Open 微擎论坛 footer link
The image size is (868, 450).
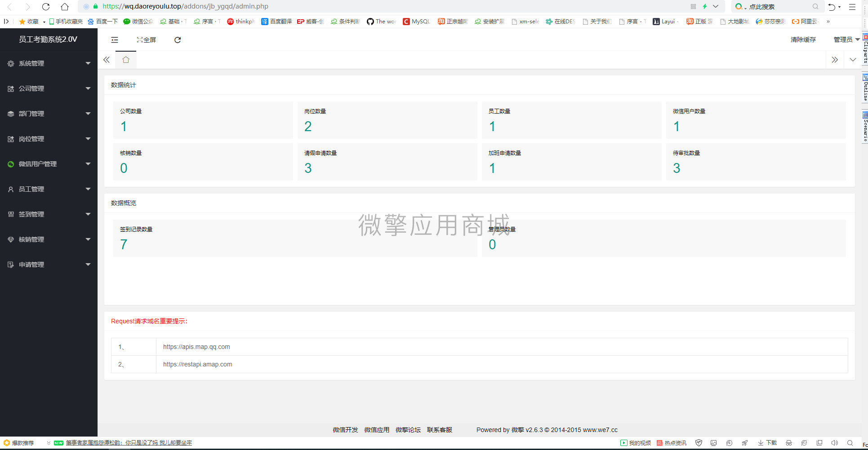tap(408, 430)
